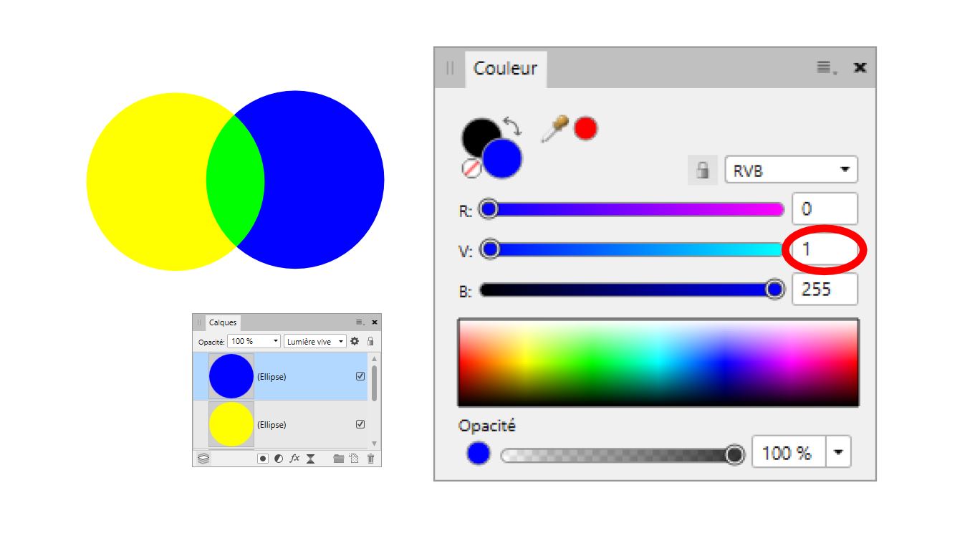
Task: Delete layer with the trash icon
Action: pyautogui.click(x=370, y=459)
